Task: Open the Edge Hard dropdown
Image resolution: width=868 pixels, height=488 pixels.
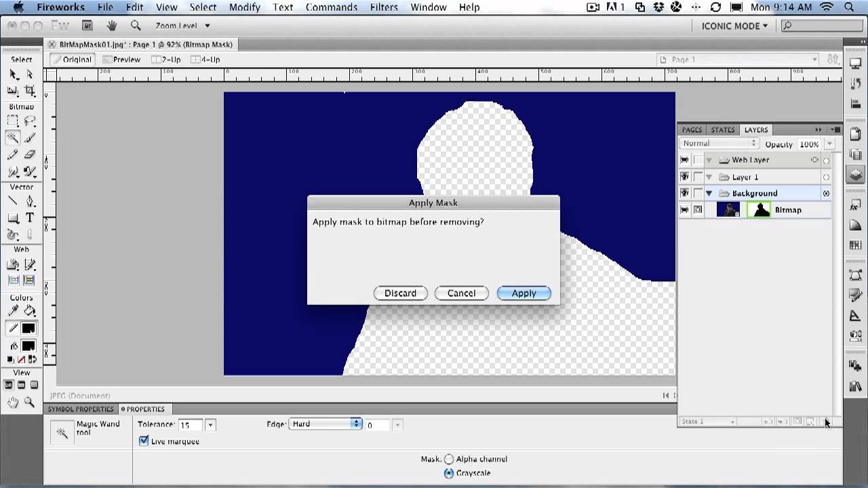Action: (325, 424)
